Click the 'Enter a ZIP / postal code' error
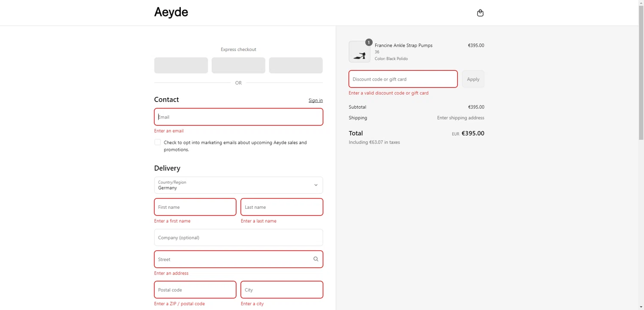This screenshot has height=310, width=644. click(x=179, y=304)
